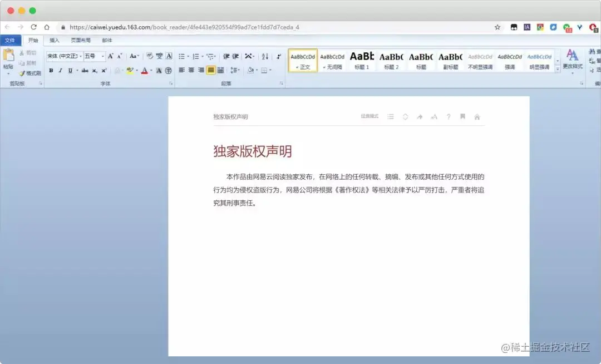Open the 文件 (File) menu
Viewport: 601px width, 364px height.
[11, 40]
